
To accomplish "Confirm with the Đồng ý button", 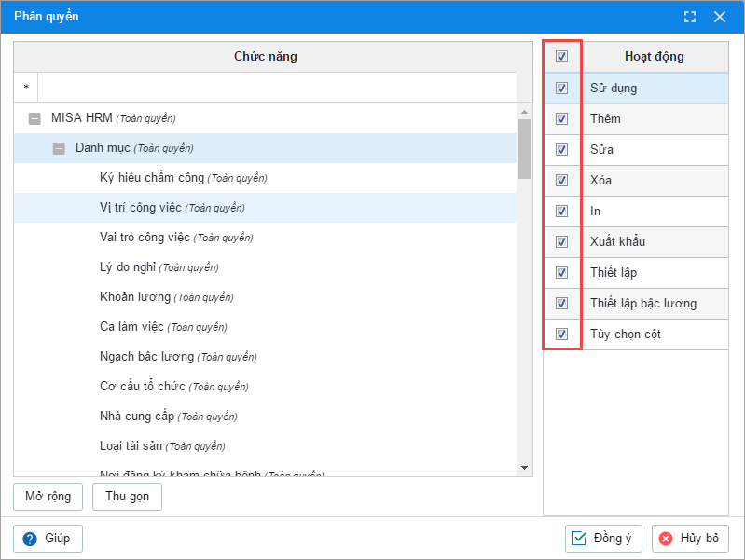I will click(x=603, y=539).
